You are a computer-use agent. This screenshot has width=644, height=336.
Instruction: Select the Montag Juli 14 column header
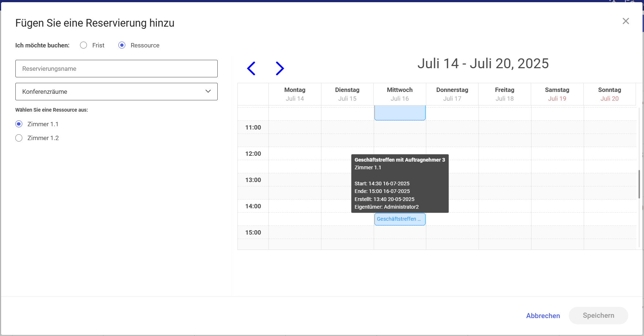pos(295,94)
